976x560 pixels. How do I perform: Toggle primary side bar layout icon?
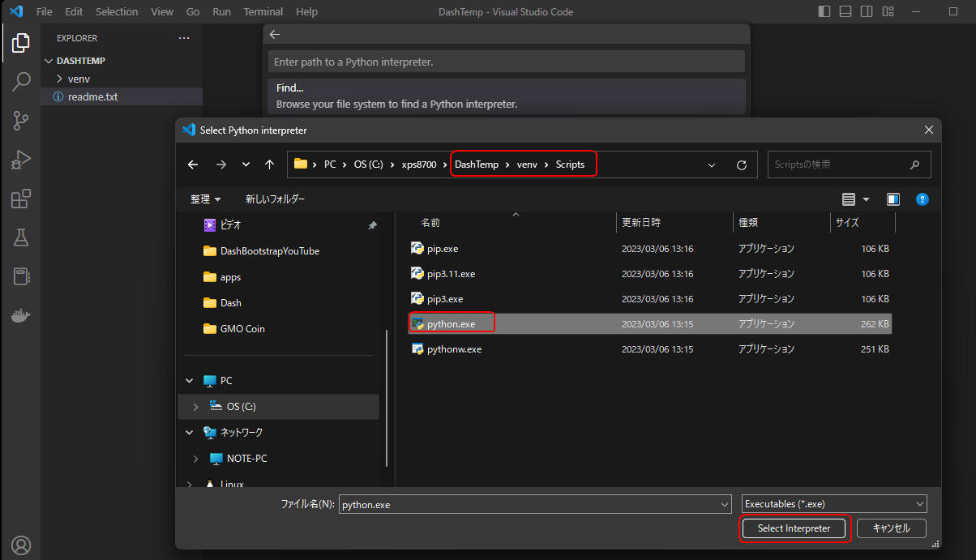(824, 12)
